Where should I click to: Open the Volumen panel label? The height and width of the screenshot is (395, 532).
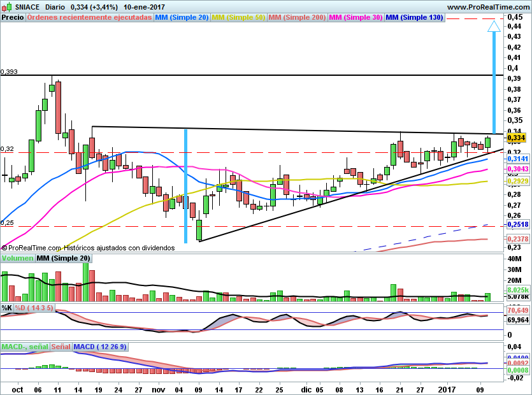pyautogui.click(x=17, y=258)
